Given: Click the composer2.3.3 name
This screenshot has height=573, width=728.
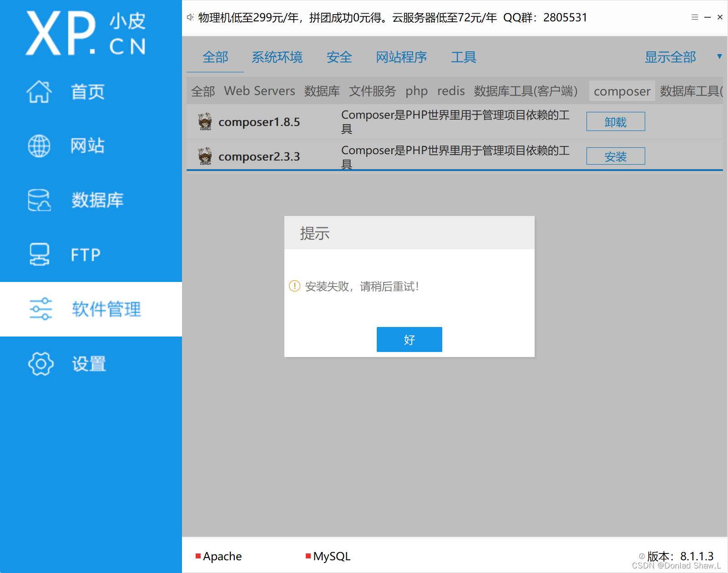Looking at the screenshot, I should pos(259,156).
